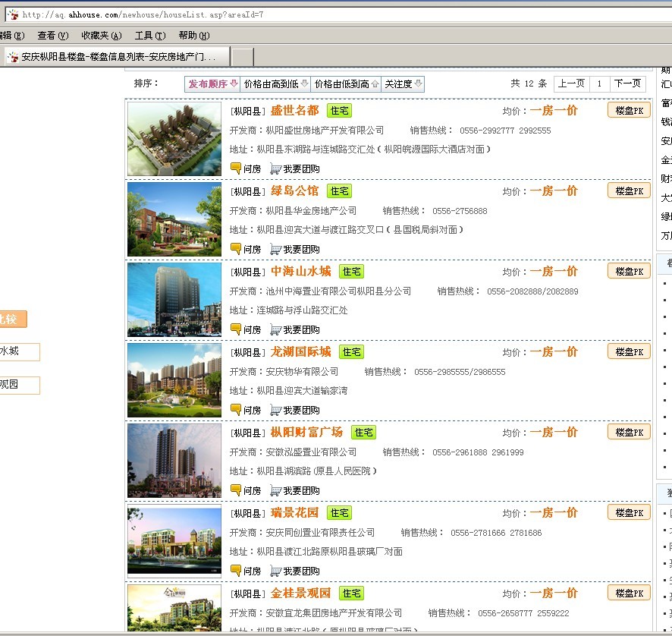Click 楼盘PK button for 绿岛公馆
The height and width of the screenshot is (636, 672).
[629, 190]
